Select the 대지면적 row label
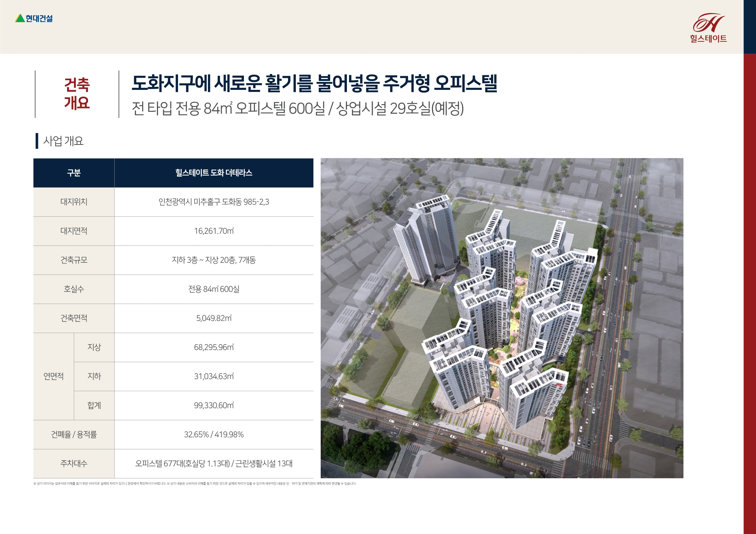 [x=74, y=231]
